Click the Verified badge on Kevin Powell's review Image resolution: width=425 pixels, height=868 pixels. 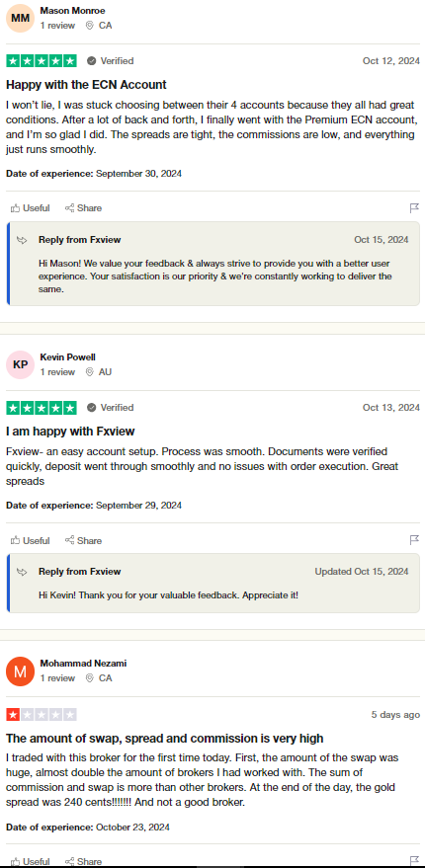(x=111, y=408)
